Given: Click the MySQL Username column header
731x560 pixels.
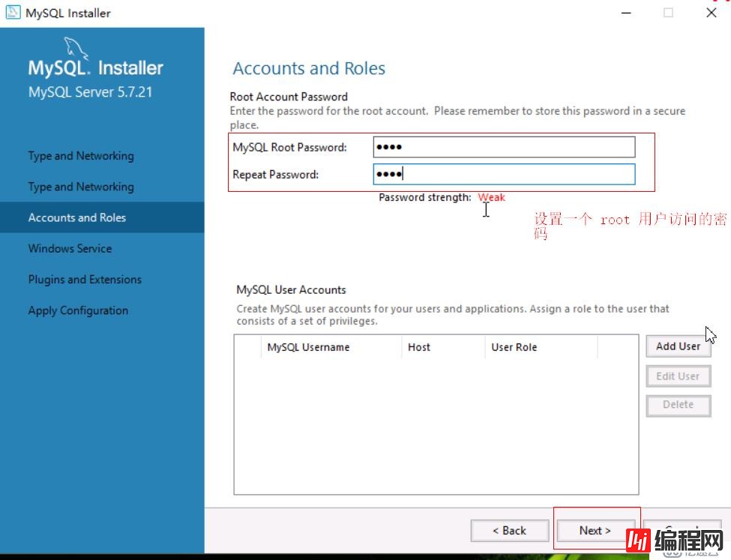Looking at the screenshot, I should click(308, 347).
